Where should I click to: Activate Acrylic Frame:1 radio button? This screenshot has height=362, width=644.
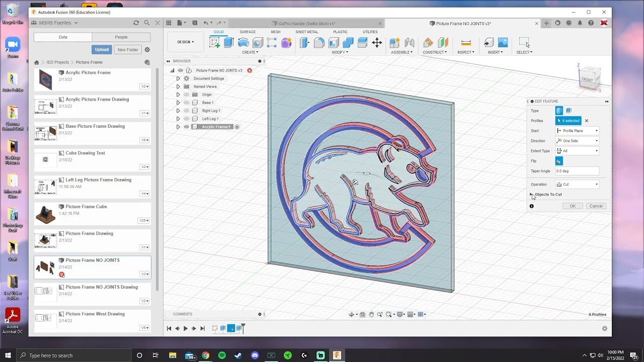tap(237, 127)
